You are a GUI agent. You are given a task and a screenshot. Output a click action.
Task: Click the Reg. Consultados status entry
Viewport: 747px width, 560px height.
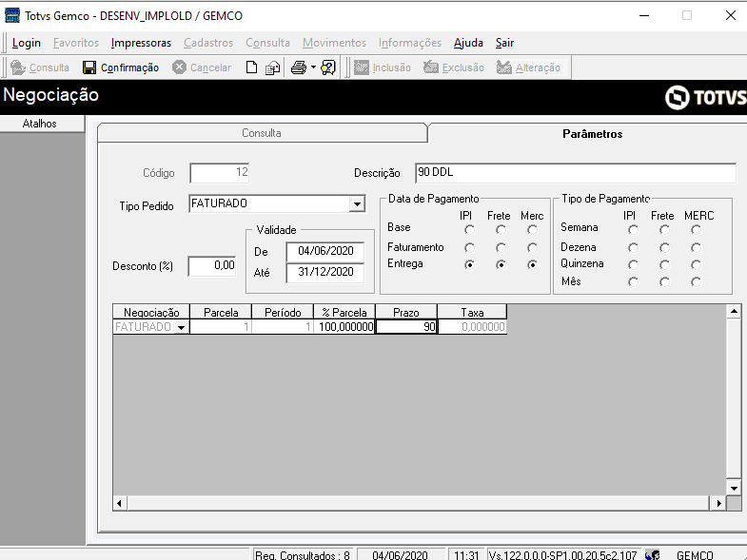(x=303, y=554)
